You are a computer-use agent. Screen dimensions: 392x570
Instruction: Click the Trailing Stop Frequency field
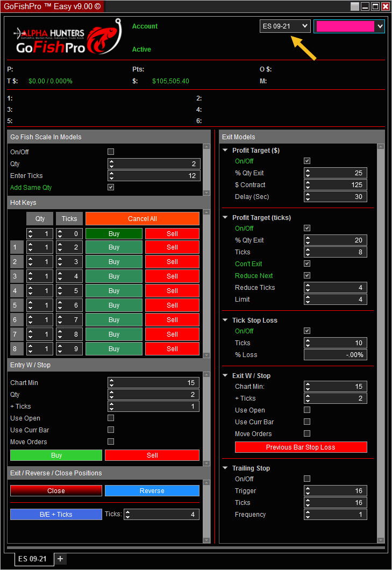[336, 515]
